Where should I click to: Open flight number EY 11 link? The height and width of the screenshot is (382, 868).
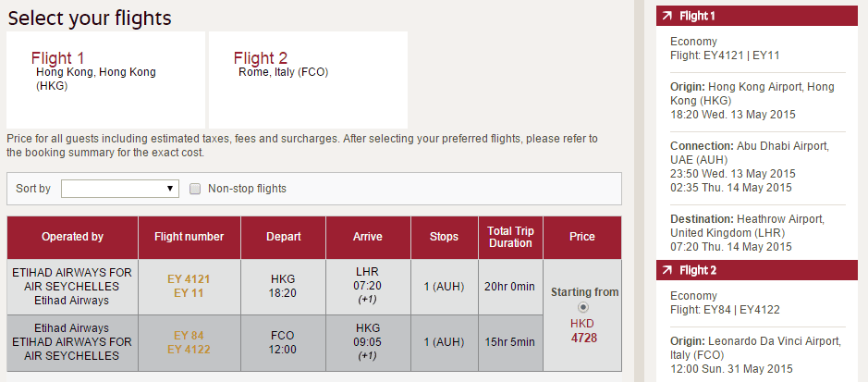189,292
